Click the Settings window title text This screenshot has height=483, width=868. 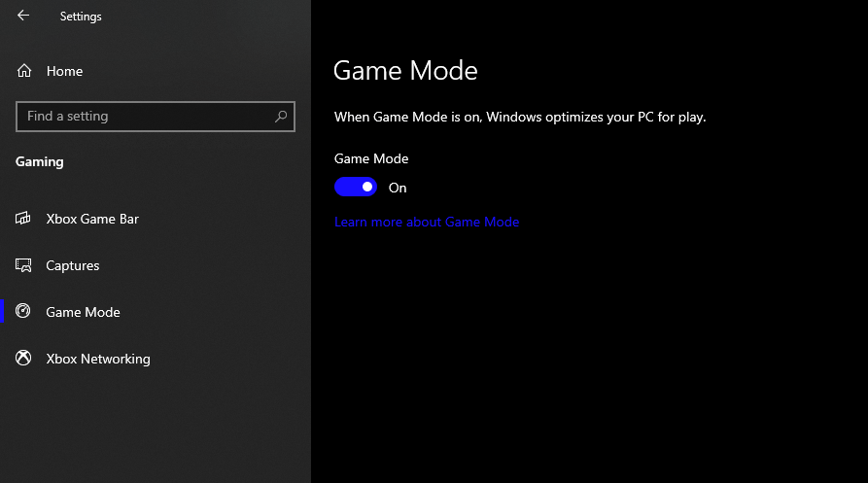click(81, 17)
